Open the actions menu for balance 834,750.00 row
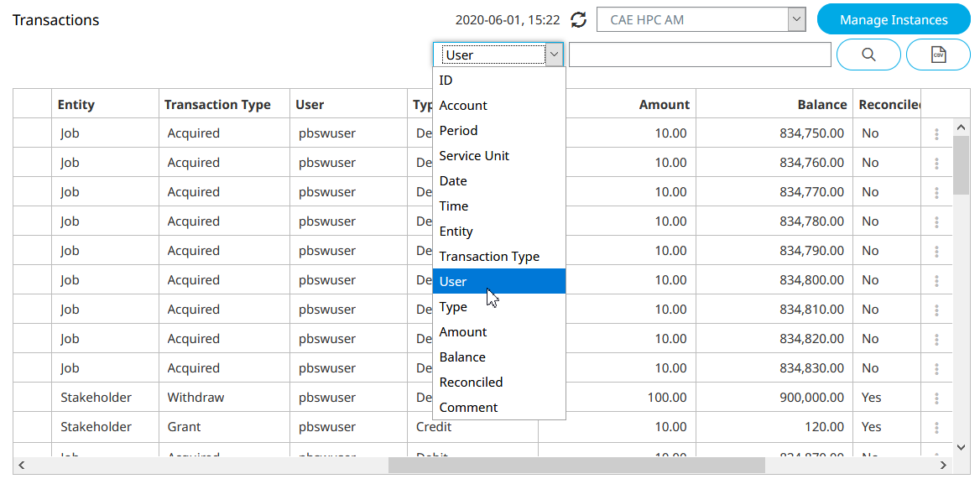 coord(936,133)
